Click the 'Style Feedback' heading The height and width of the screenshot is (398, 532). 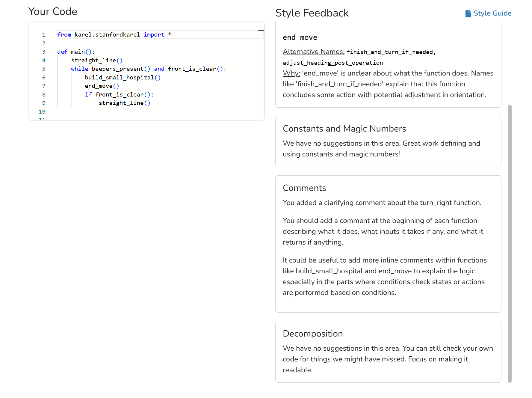(x=312, y=13)
